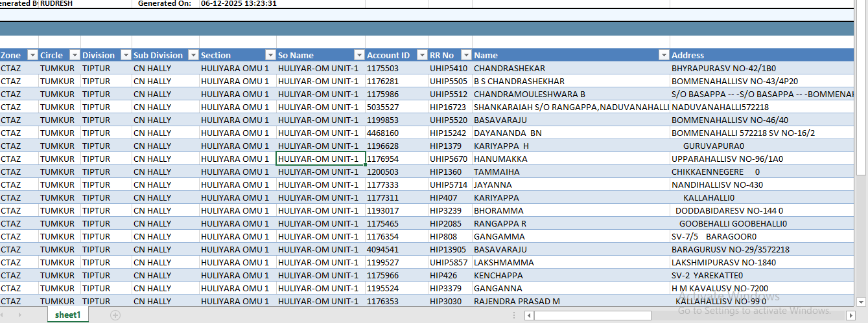Expand the Section column filter

[270, 55]
